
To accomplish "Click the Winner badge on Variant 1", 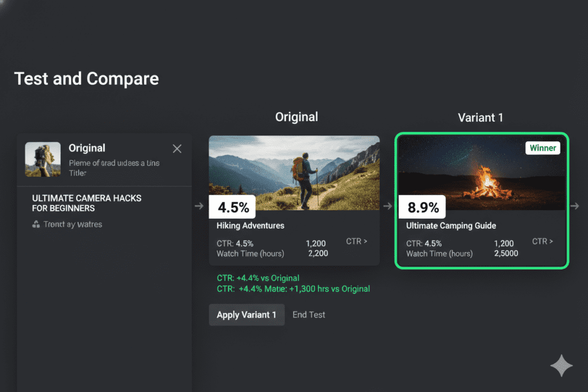I will [543, 148].
